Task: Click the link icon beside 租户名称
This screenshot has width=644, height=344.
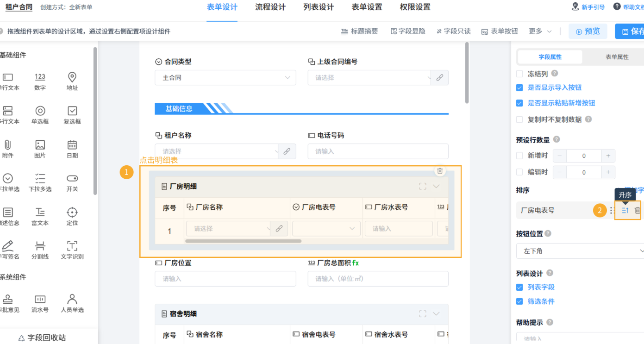Action: [x=287, y=151]
